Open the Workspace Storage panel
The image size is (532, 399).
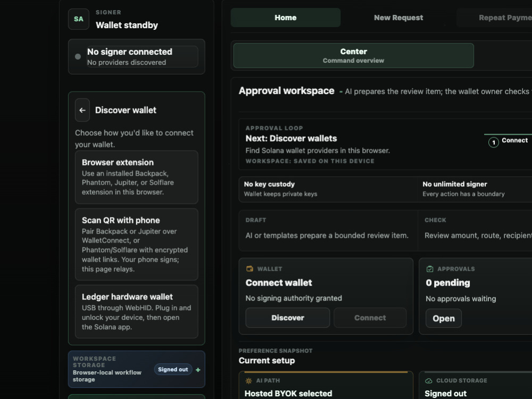click(x=136, y=369)
